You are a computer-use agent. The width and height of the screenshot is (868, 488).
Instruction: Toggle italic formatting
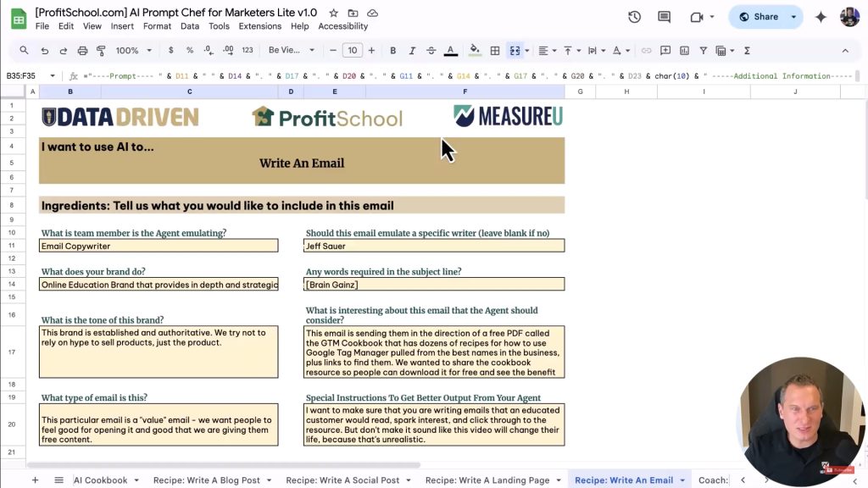[412, 50]
